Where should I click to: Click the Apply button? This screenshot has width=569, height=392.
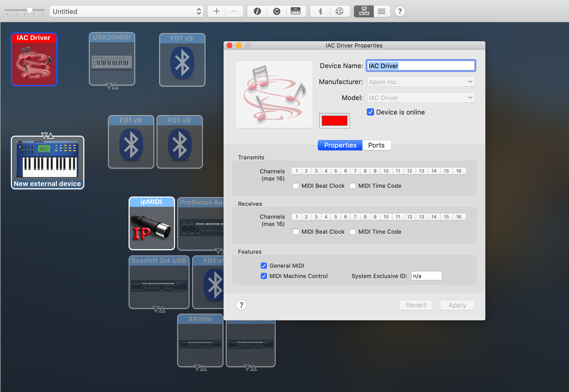click(x=457, y=305)
